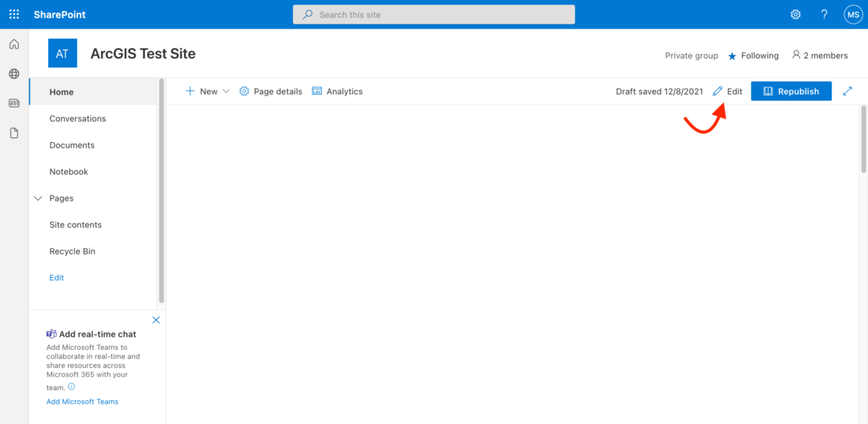The width and height of the screenshot is (868, 424).
Task: Click the AT site logo tile
Action: [x=62, y=53]
